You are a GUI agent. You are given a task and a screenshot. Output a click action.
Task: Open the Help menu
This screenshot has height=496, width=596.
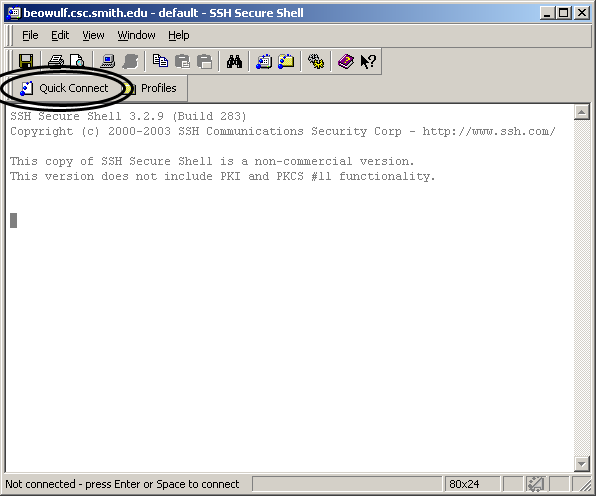[179, 35]
